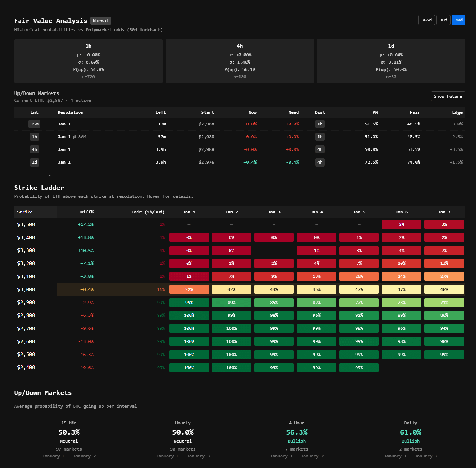
Task: Click the 15m interval badge
Action: pyautogui.click(x=35, y=124)
